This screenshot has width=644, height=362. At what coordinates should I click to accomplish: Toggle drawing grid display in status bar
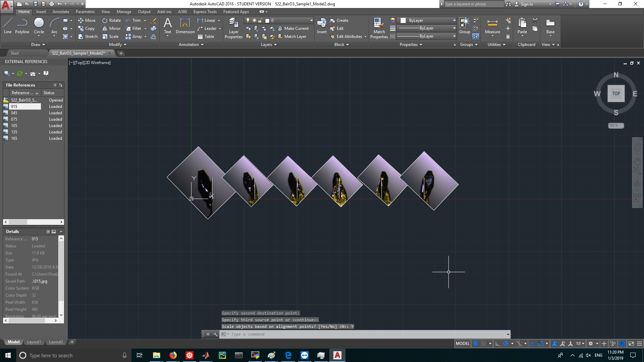[x=476, y=344]
